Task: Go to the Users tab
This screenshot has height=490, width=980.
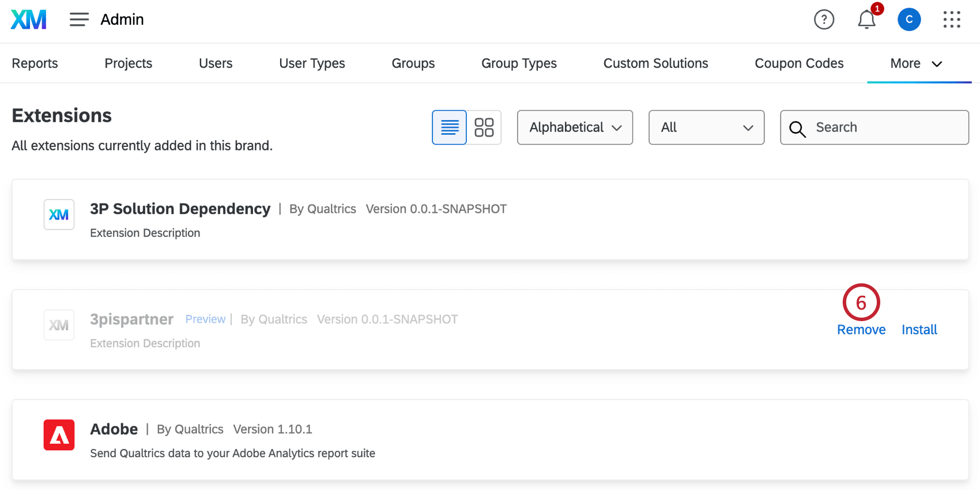Action: [216, 63]
